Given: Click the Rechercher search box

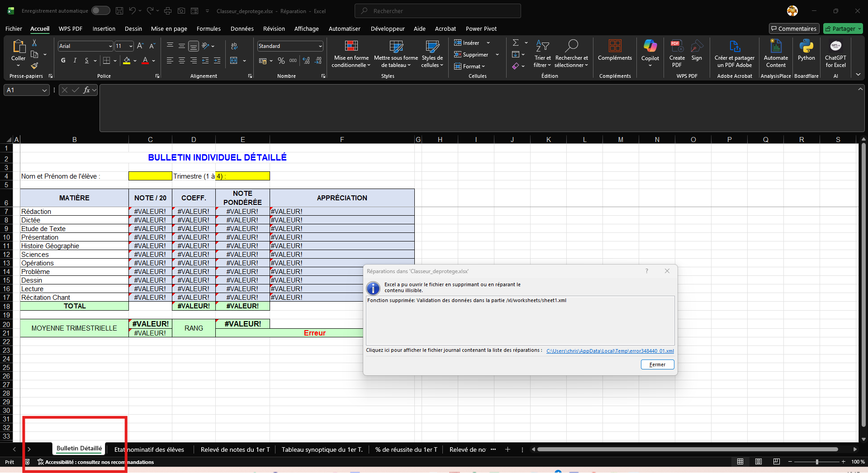Looking at the screenshot, I should pyautogui.click(x=438, y=11).
